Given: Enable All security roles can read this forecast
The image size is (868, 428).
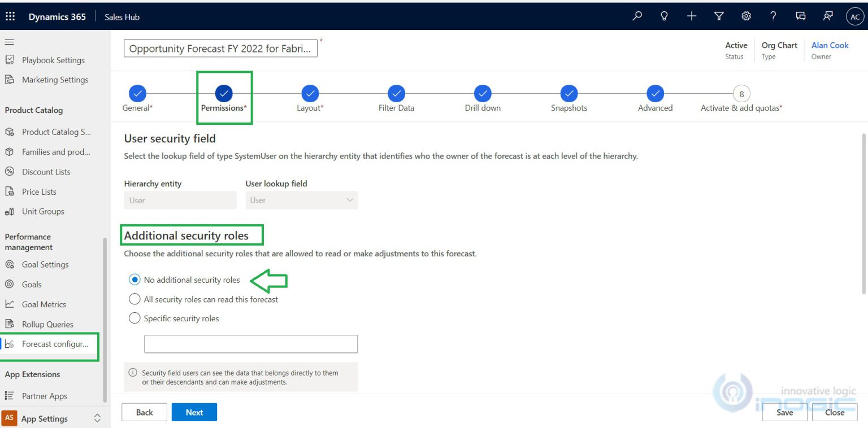Looking at the screenshot, I should pyautogui.click(x=134, y=299).
